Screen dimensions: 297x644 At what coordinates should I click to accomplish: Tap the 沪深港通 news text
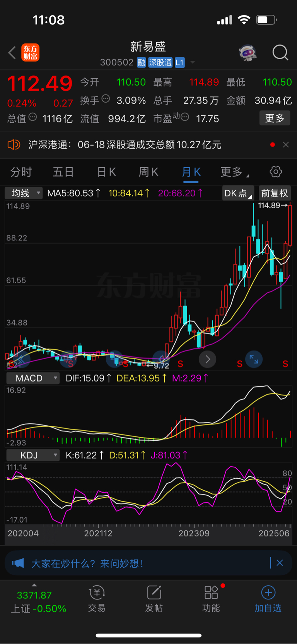click(x=125, y=145)
